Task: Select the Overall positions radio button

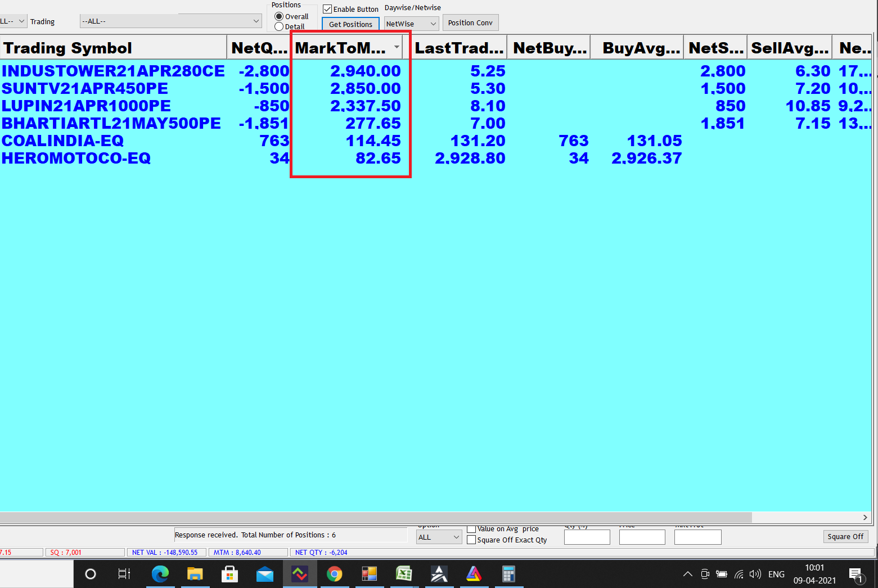Action: pos(279,16)
